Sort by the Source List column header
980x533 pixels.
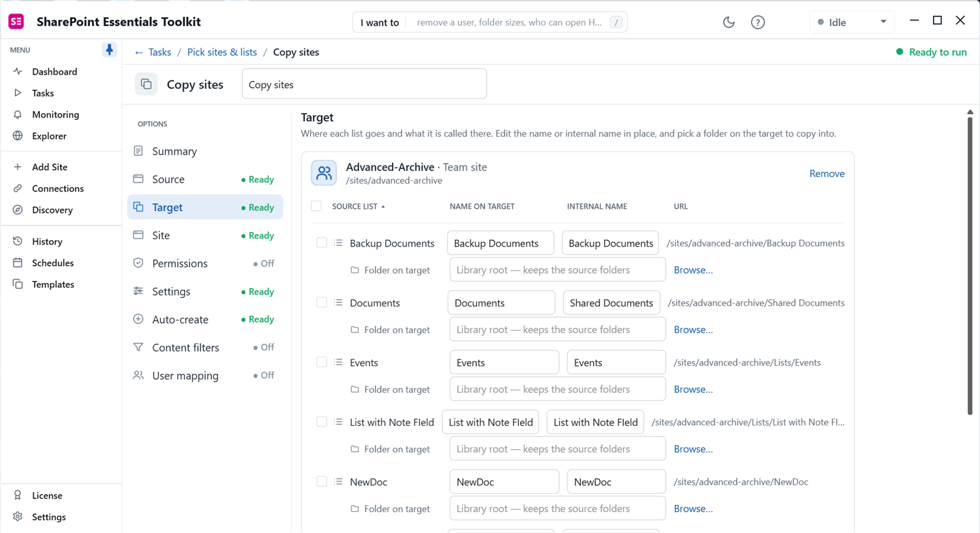click(x=358, y=207)
